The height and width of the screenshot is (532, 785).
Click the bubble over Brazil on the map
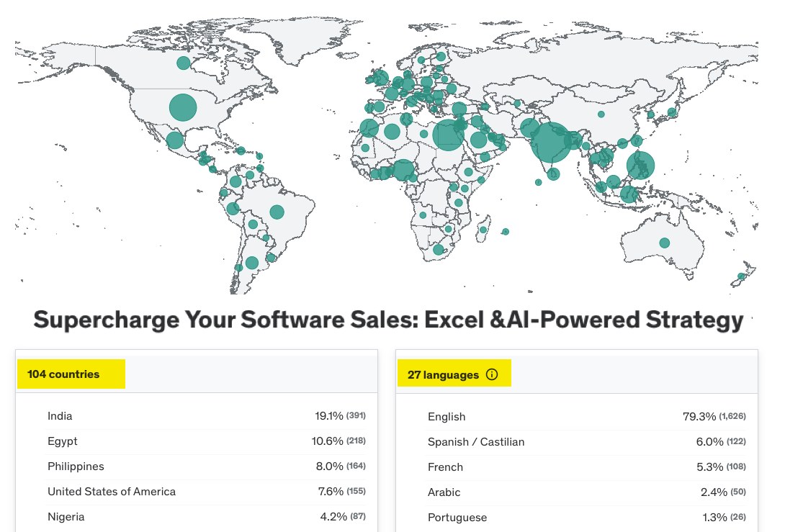click(x=276, y=212)
